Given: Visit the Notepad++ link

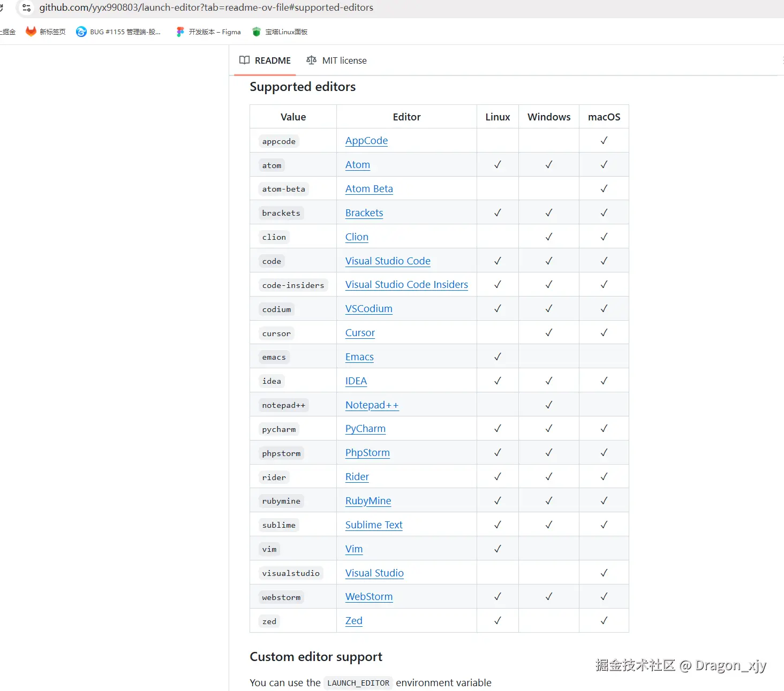Looking at the screenshot, I should (x=372, y=405).
